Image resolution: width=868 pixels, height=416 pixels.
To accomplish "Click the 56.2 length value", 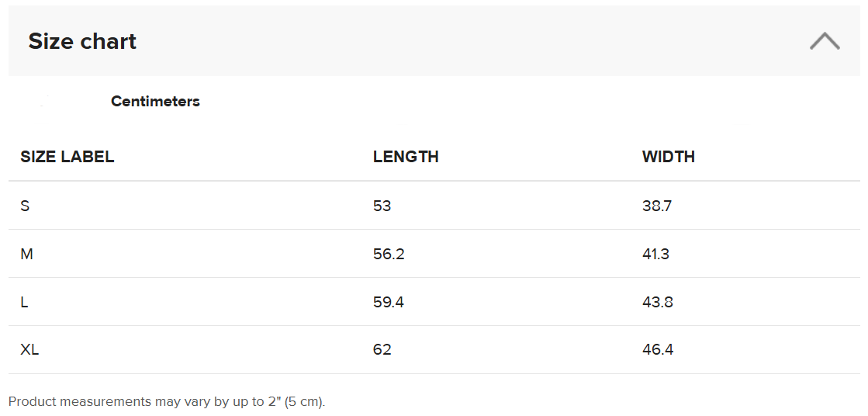I will (x=389, y=254).
